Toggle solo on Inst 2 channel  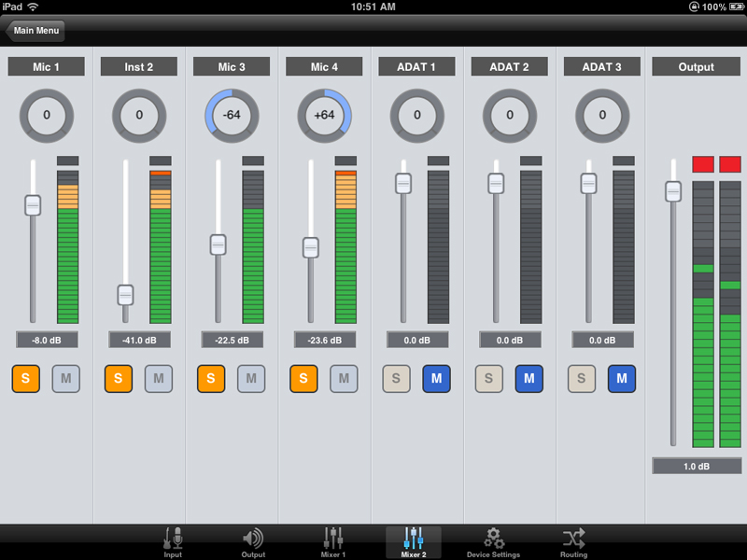[x=119, y=379]
